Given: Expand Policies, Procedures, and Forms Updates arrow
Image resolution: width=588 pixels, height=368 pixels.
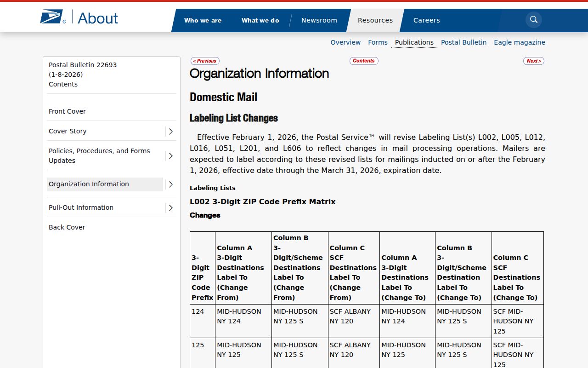Looking at the screenshot, I should (x=170, y=156).
